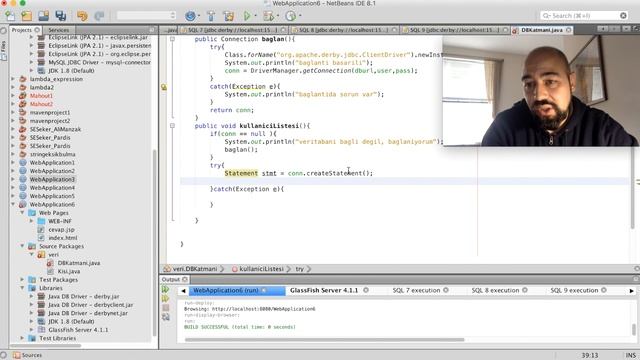640x360 pixels.
Task: Click the Build Project hammer icon
Action: coord(211,16)
